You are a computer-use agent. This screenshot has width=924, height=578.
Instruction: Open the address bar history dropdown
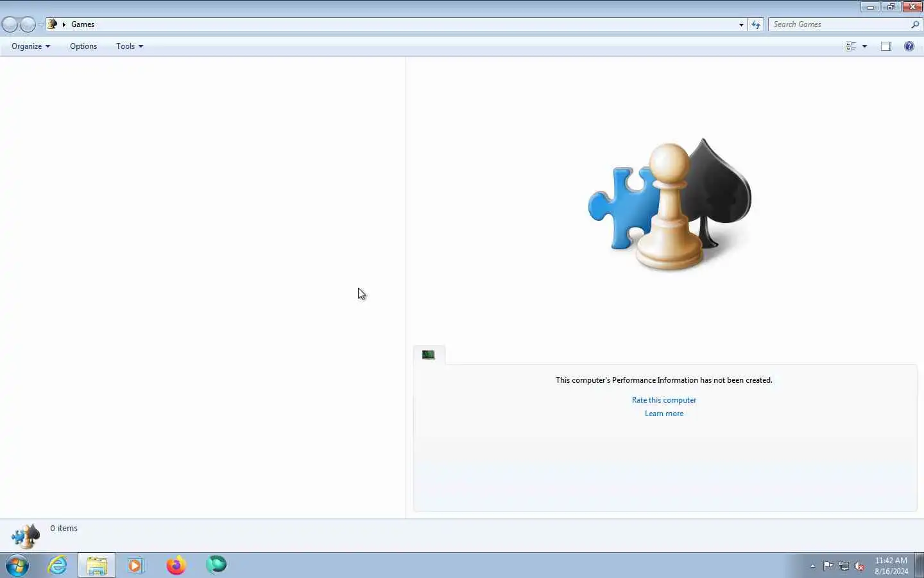click(741, 24)
